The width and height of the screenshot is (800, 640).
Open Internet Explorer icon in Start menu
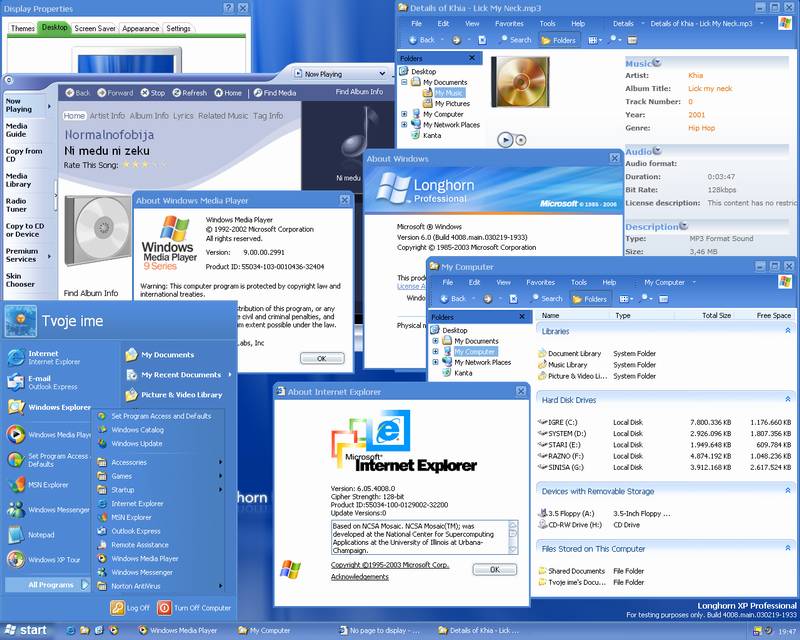click(x=15, y=357)
